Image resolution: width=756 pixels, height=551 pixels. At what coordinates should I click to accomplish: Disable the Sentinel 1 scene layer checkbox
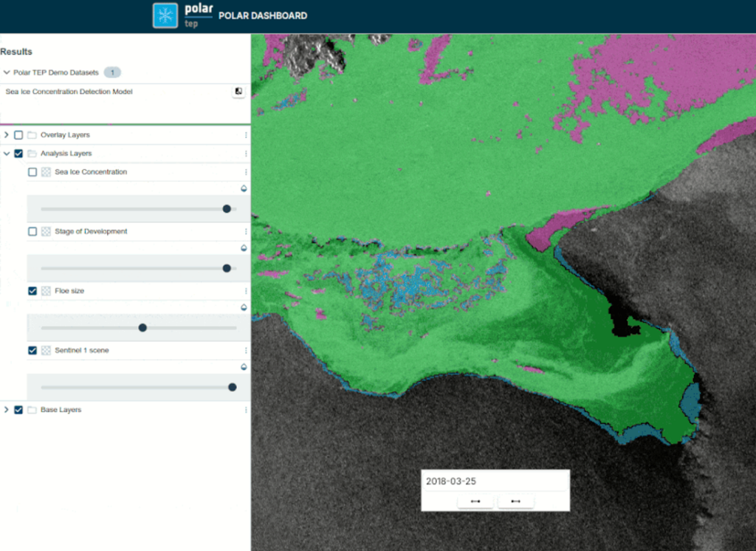pos(32,351)
